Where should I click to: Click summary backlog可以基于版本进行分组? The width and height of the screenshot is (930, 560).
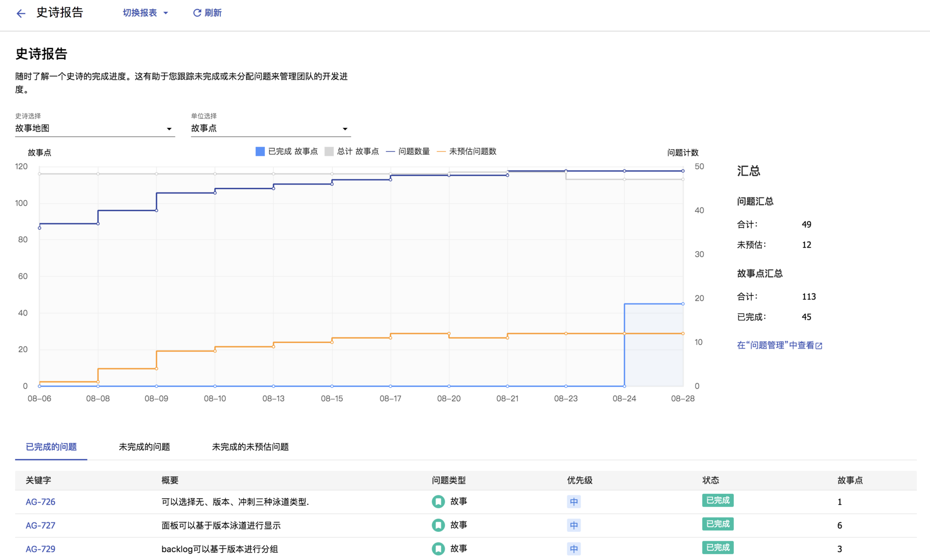tap(219, 549)
